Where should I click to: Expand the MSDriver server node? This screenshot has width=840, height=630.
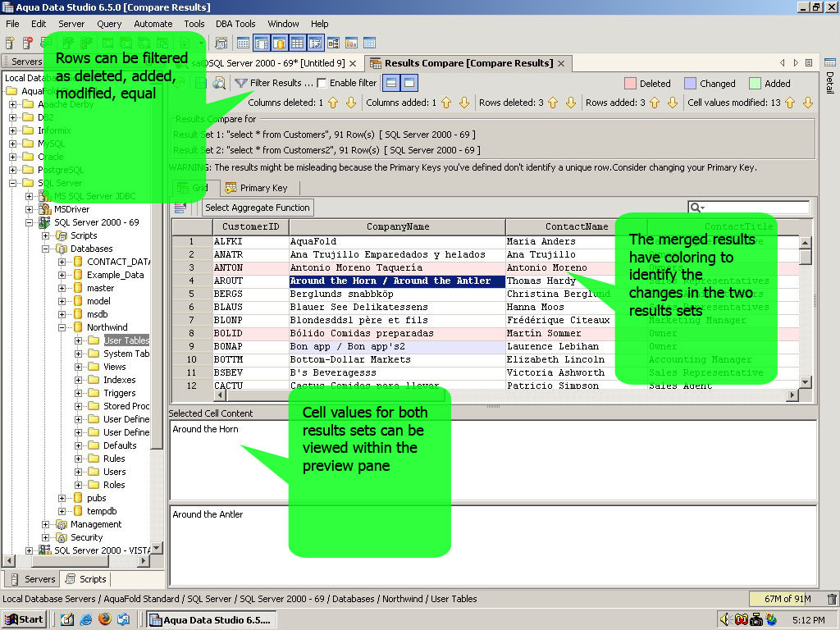click(x=29, y=209)
